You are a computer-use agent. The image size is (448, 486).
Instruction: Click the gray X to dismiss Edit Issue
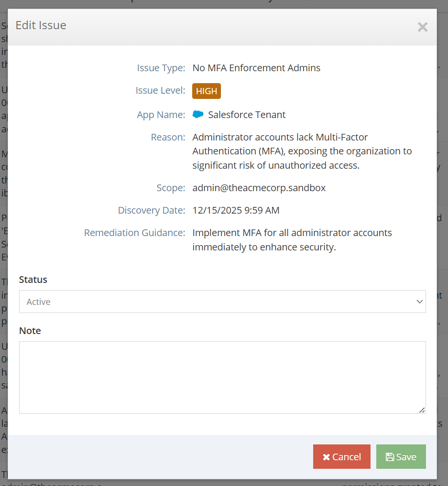click(423, 27)
